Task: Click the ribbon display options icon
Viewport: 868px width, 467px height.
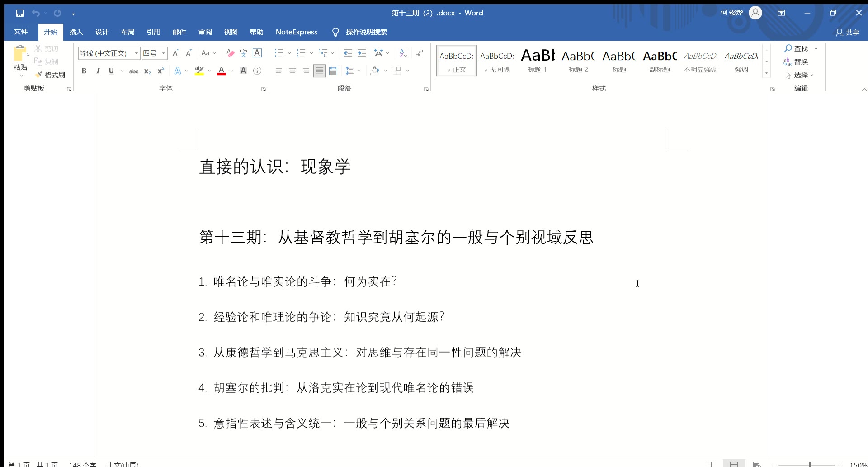Action: click(781, 13)
